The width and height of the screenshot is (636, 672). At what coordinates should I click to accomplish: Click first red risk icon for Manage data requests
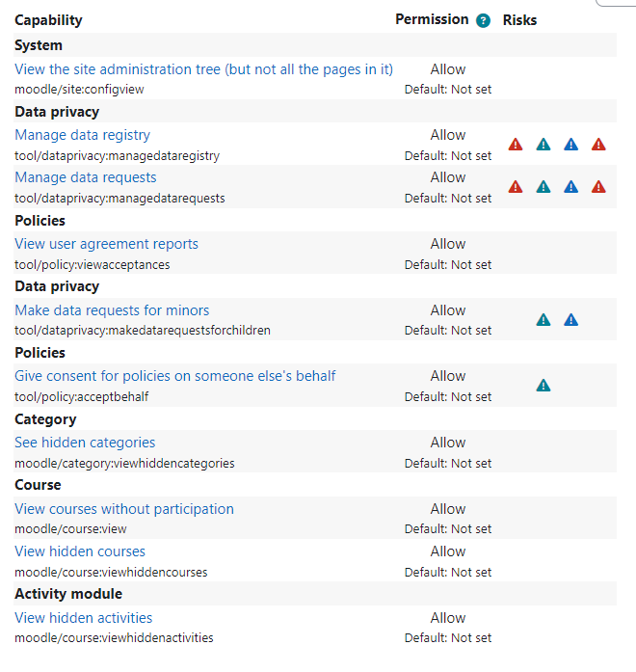pyautogui.click(x=516, y=187)
